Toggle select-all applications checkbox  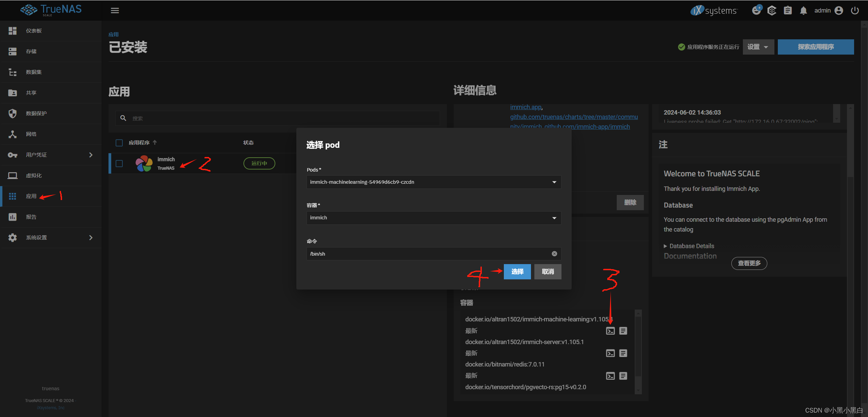pos(119,143)
